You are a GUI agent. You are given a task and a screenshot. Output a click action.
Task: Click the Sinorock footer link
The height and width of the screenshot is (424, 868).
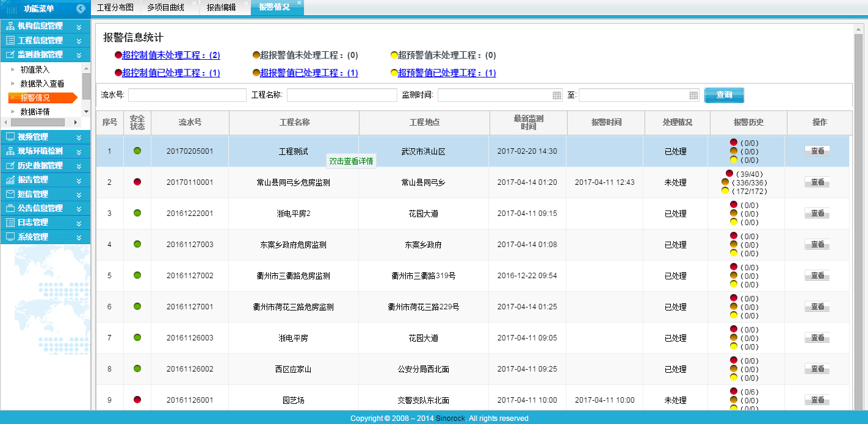pyautogui.click(x=450, y=419)
